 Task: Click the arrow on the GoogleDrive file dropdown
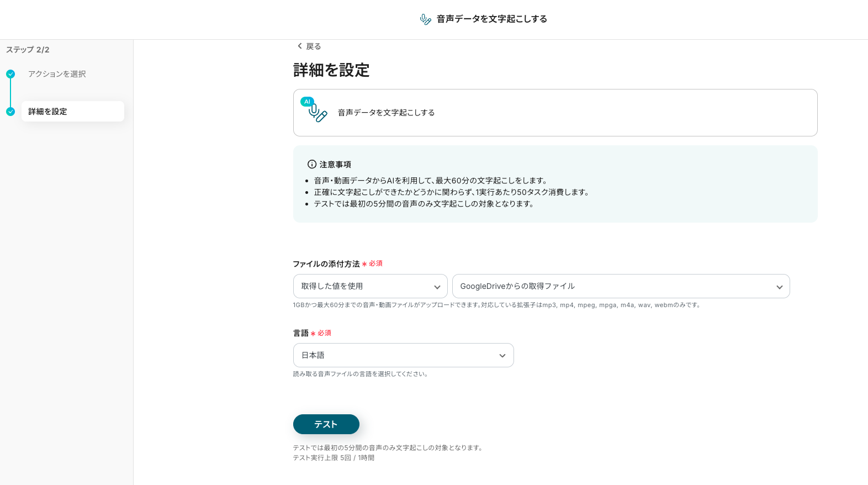pyautogui.click(x=779, y=287)
